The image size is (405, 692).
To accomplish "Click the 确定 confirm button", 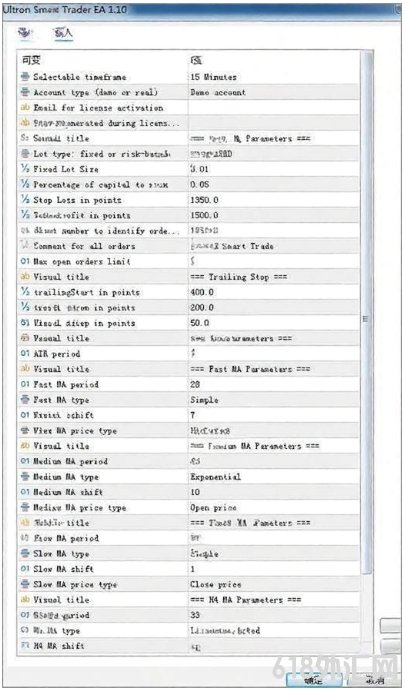I will point(313,681).
